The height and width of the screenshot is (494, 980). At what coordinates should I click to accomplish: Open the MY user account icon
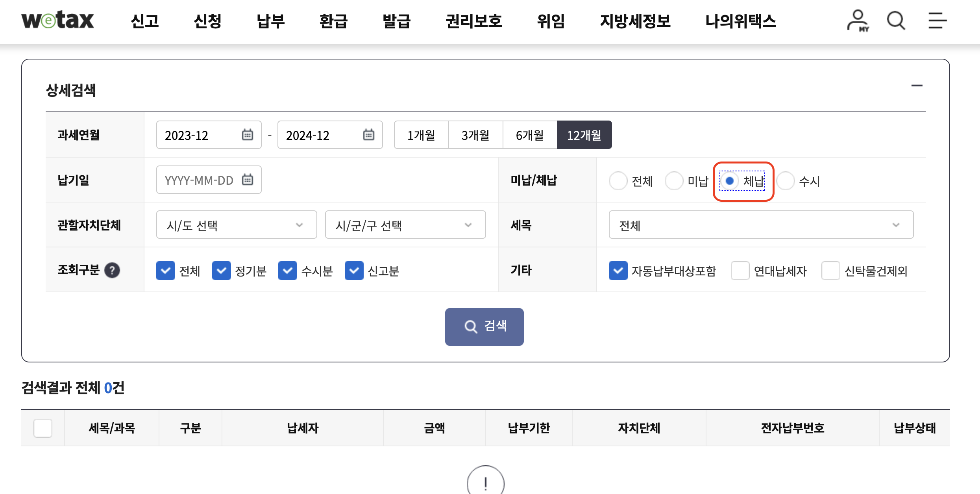point(858,20)
